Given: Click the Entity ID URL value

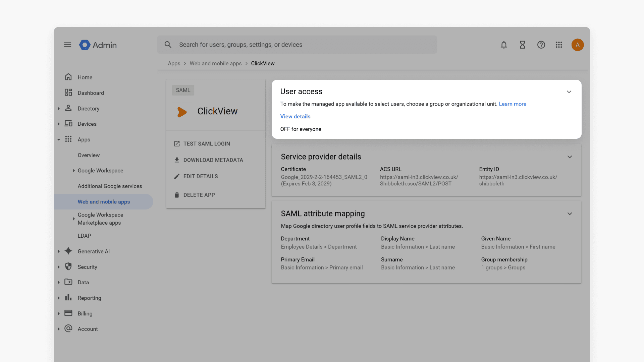Looking at the screenshot, I should click(518, 180).
